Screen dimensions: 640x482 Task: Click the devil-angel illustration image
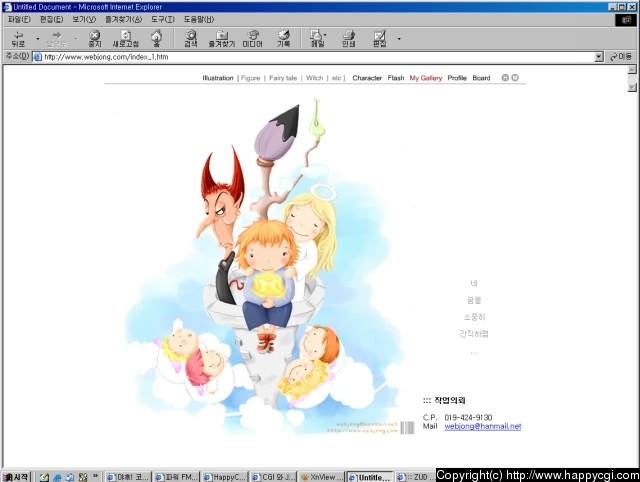pyautogui.click(x=265, y=267)
